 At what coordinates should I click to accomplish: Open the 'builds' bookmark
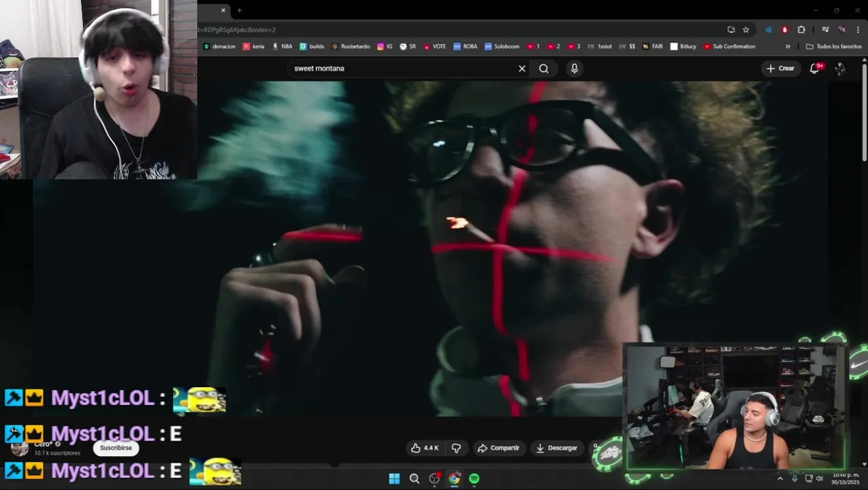tap(312, 46)
